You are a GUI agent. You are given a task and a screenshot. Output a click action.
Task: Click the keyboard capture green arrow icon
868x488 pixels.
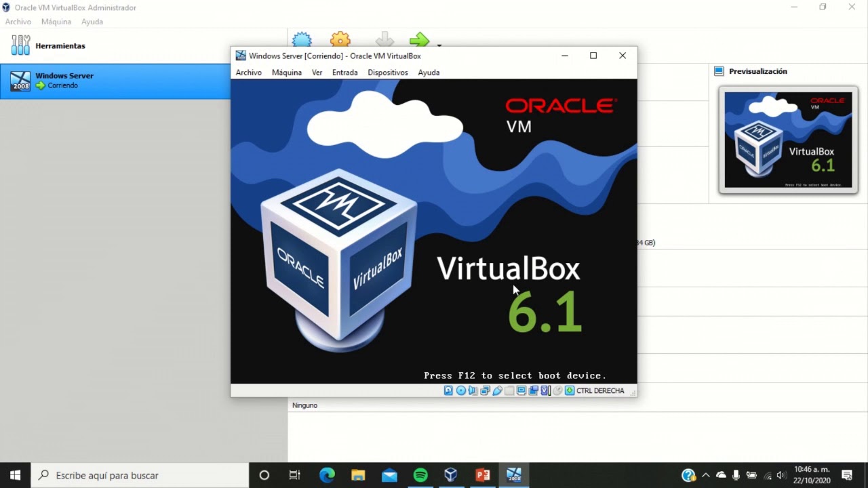click(x=570, y=390)
